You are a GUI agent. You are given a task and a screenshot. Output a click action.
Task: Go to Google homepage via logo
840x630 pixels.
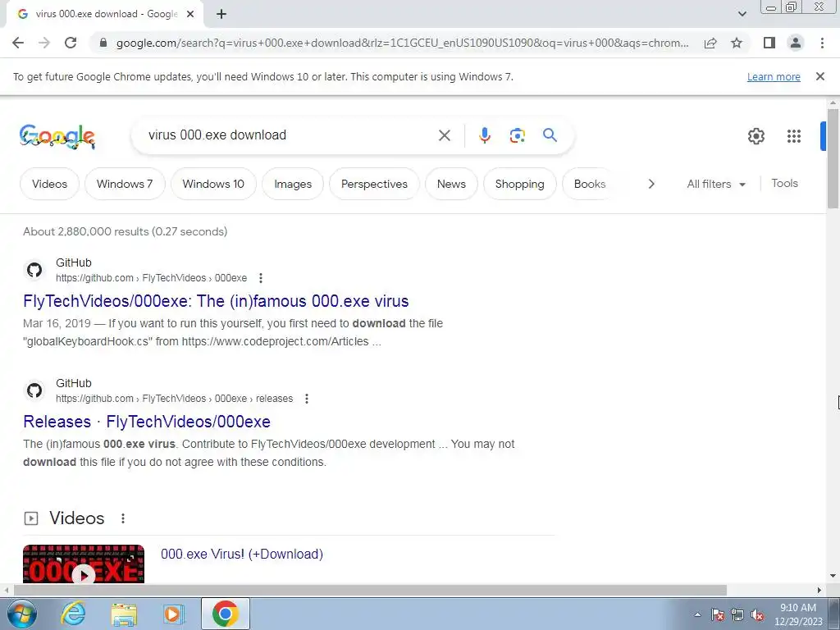57,136
